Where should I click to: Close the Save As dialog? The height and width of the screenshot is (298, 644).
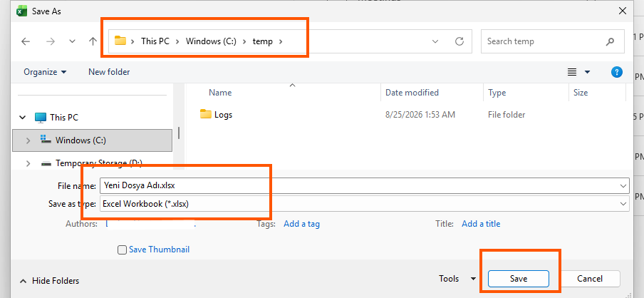(623, 11)
